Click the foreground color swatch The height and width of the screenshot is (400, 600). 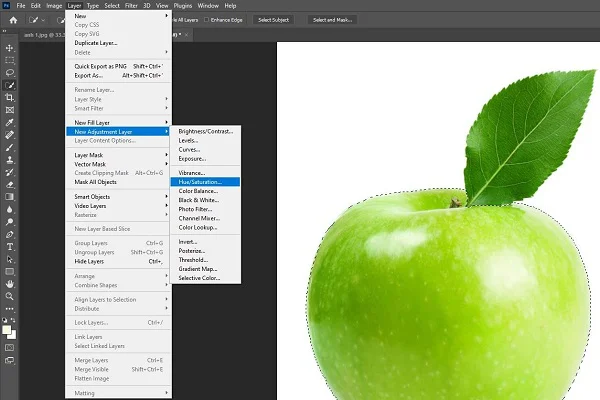(8, 329)
